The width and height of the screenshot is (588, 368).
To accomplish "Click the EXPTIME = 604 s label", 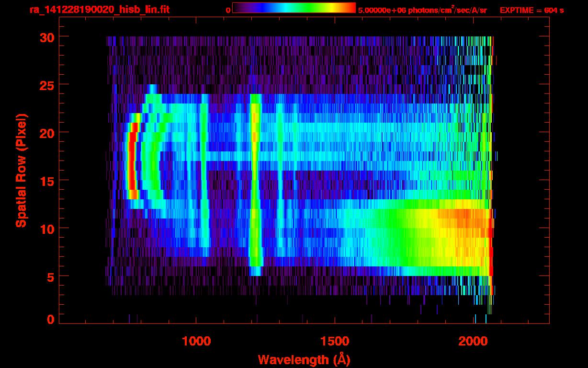I will tap(531, 10).
